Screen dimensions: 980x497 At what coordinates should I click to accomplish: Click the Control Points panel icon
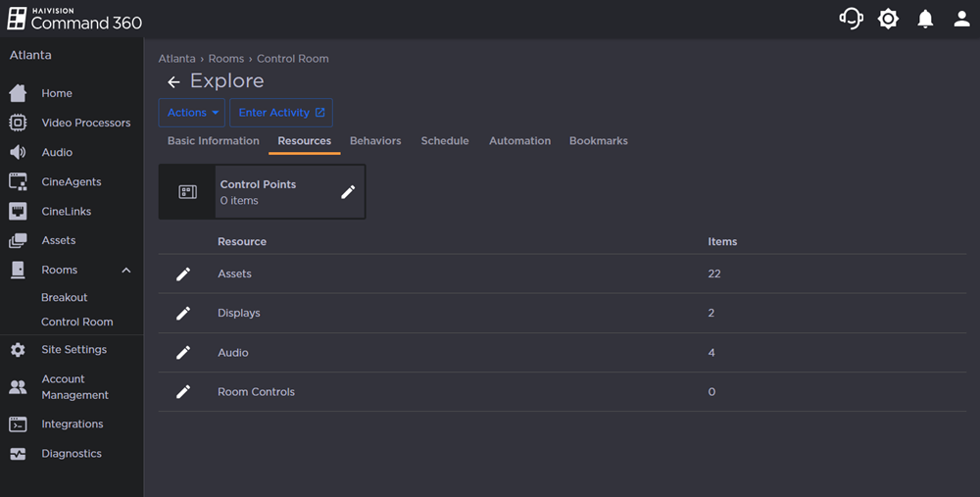click(x=187, y=192)
